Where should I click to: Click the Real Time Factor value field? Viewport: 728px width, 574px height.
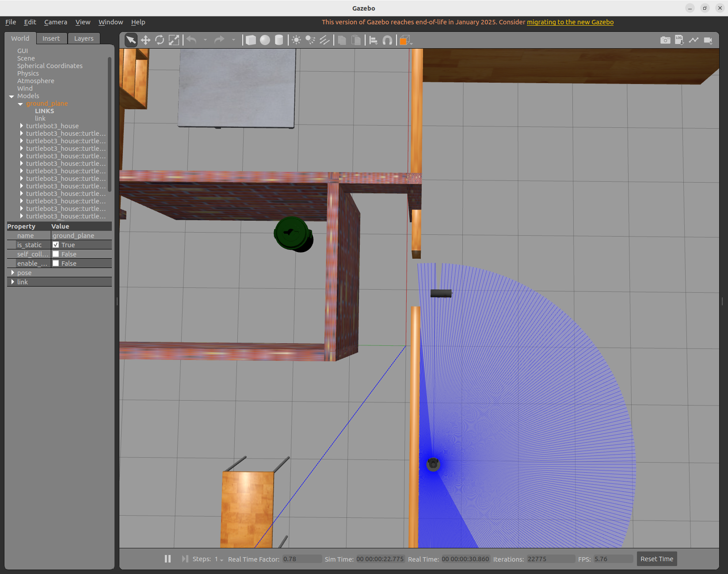pyautogui.click(x=302, y=559)
